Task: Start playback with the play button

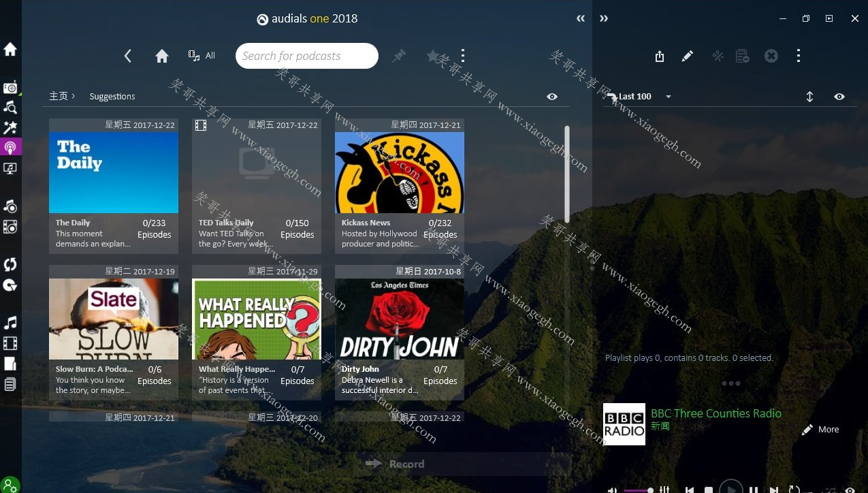Action: pos(731,488)
